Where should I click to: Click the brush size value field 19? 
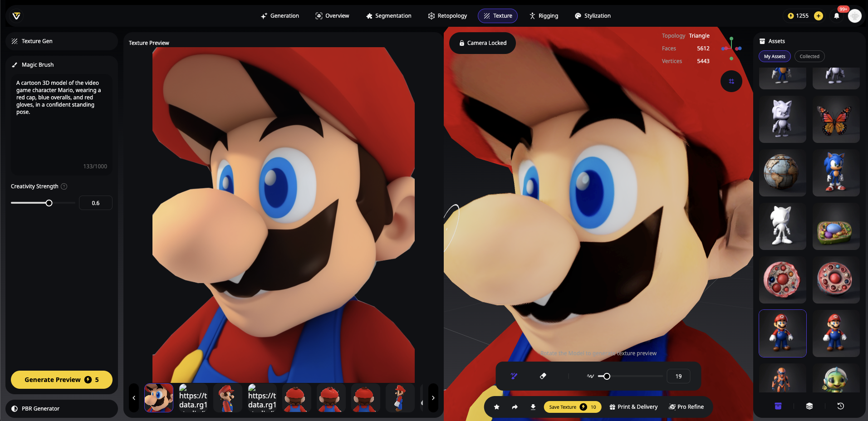point(679,376)
